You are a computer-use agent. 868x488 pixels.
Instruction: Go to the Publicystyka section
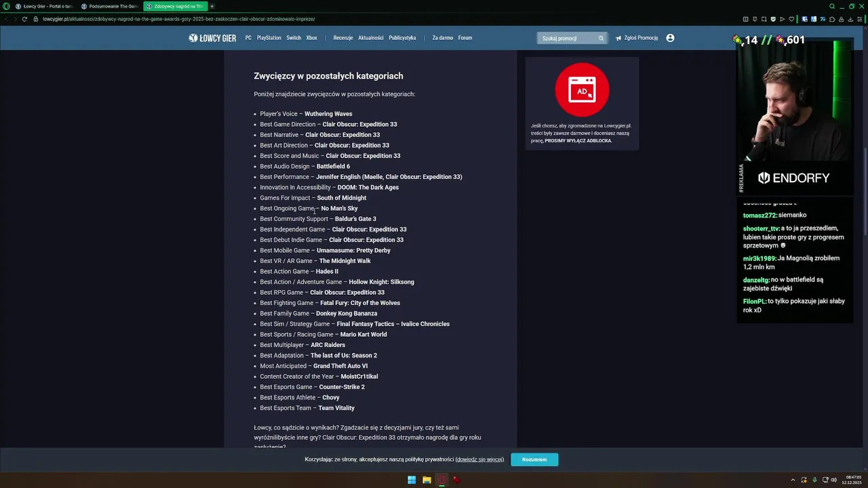click(402, 38)
